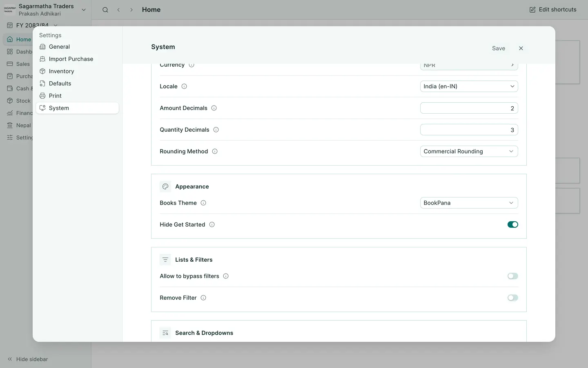Viewport: 588px width, 368px height.
Task: Open the Locale dropdown
Action: pos(469,86)
